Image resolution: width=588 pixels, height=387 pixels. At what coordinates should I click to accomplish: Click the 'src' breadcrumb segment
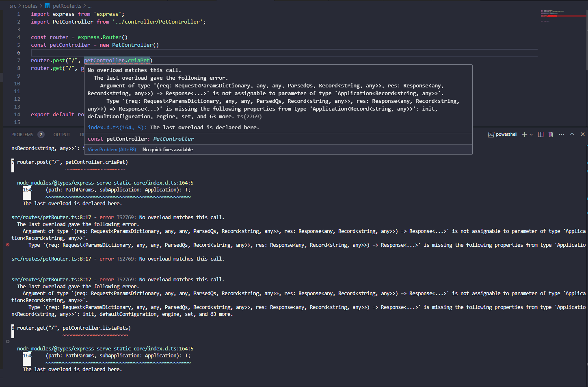(13, 6)
